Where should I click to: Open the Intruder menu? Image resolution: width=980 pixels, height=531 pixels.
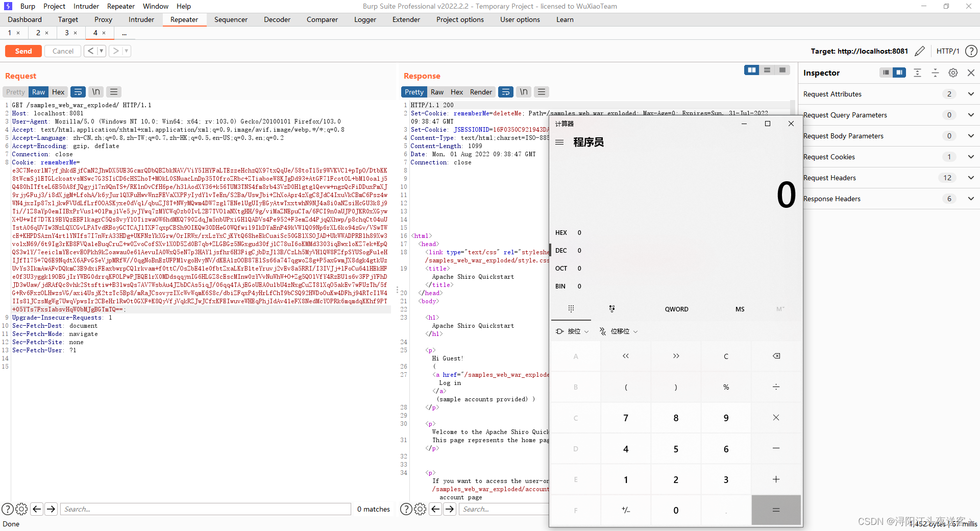click(x=86, y=6)
